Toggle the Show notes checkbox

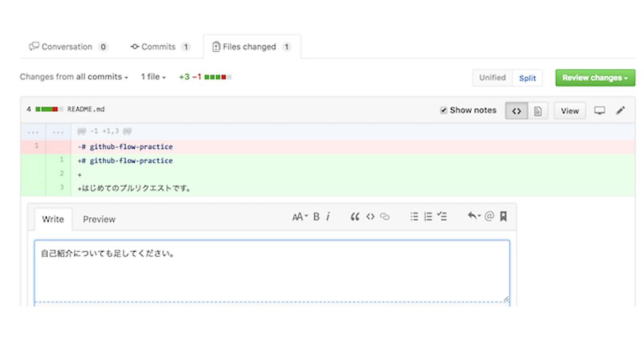click(x=444, y=111)
